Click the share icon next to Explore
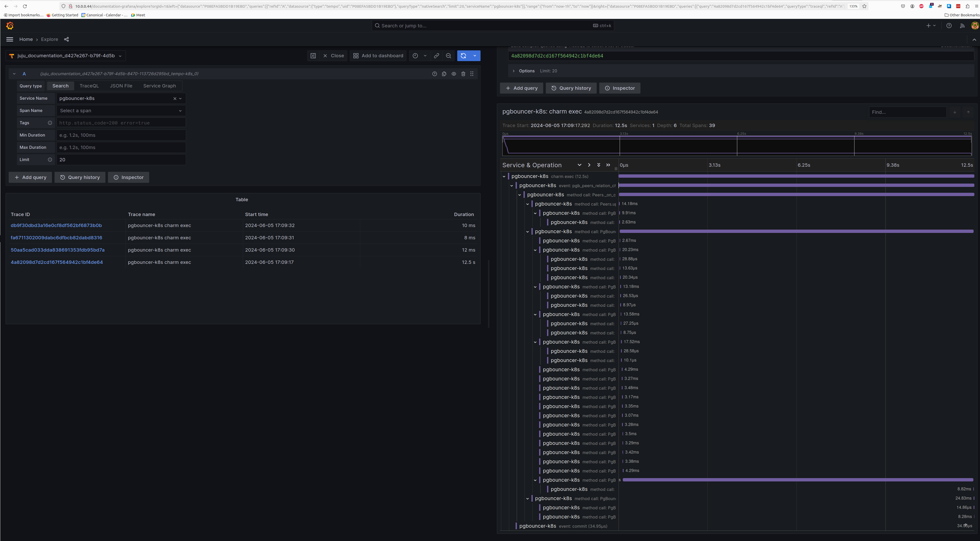This screenshot has width=980, height=541. (x=67, y=39)
